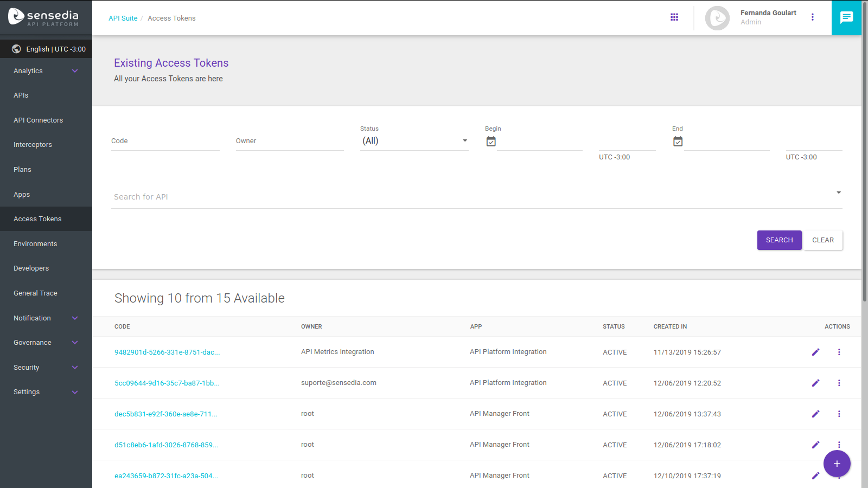Edit the API Metrics Integration token
The height and width of the screenshot is (488, 868).
815,352
